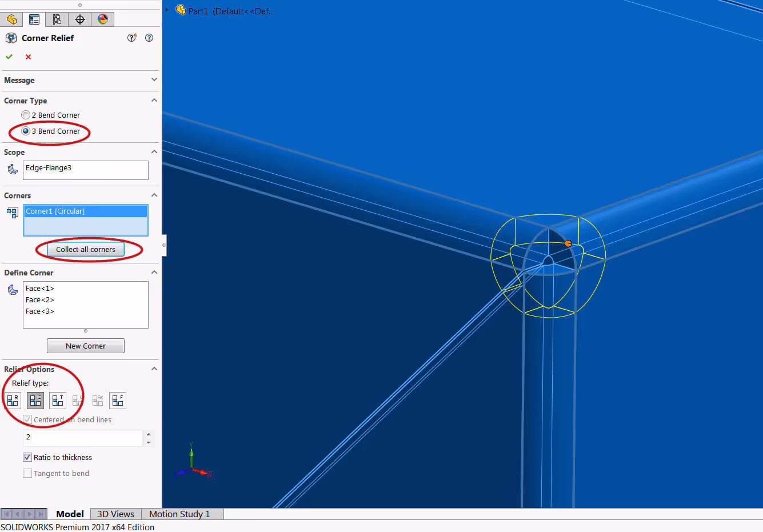Click Part1 (Default<<Def.. flyout tree label
This screenshot has width=763, height=532.
[231, 11]
